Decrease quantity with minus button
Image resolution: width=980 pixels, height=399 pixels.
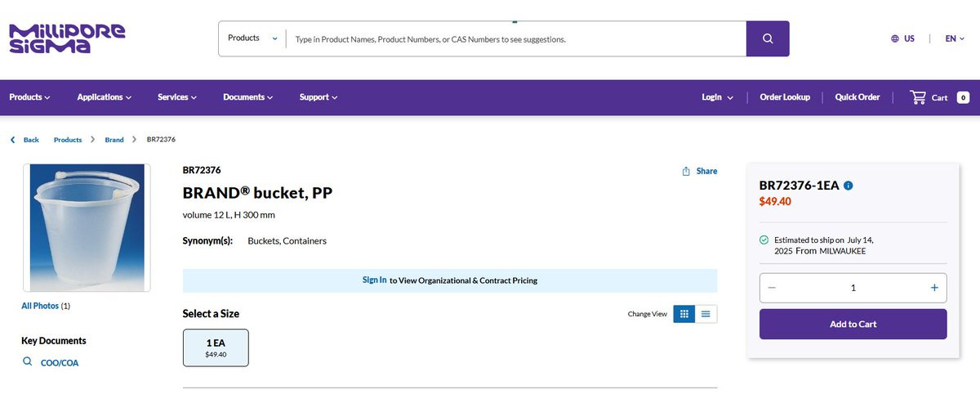tap(772, 288)
